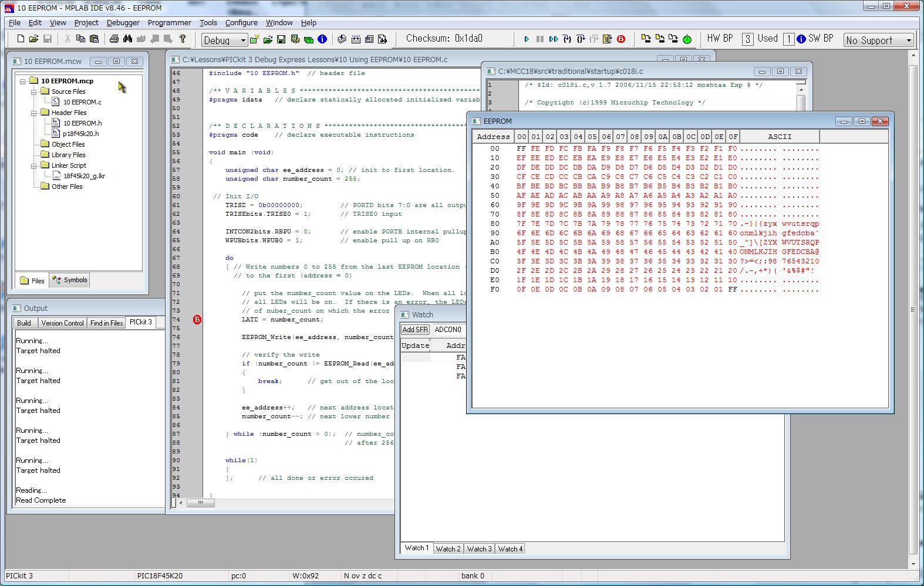This screenshot has height=586, width=924.
Task: Click the code editor horizontal scrollbar thumb
Action: [200, 503]
